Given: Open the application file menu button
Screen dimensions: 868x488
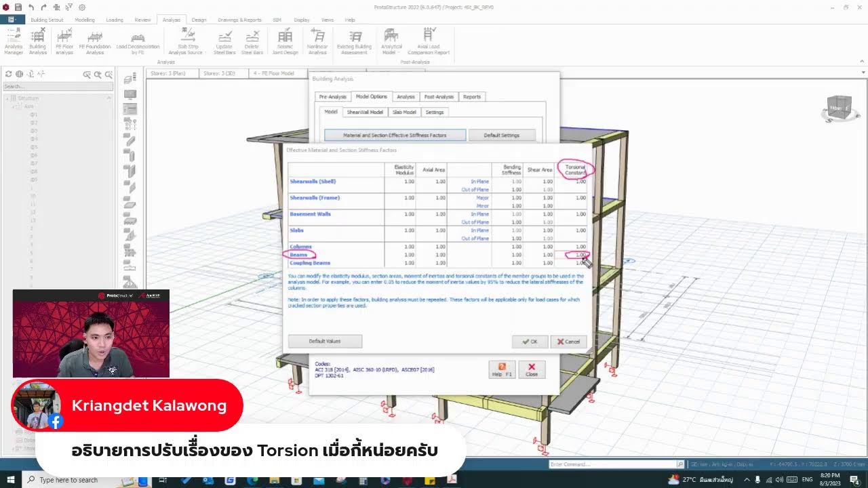Looking at the screenshot, I should pos(12,20).
